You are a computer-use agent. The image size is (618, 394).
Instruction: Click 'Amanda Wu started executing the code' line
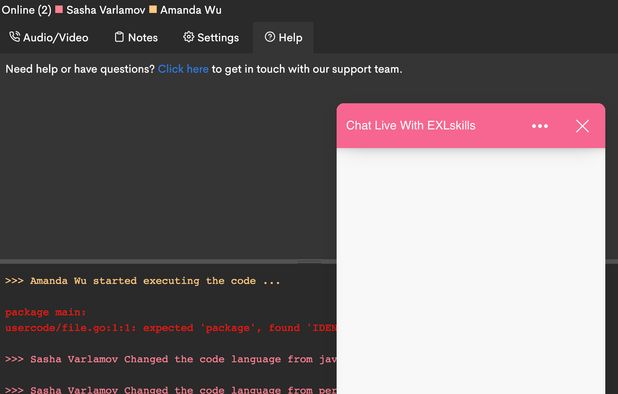[x=142, y=281]
